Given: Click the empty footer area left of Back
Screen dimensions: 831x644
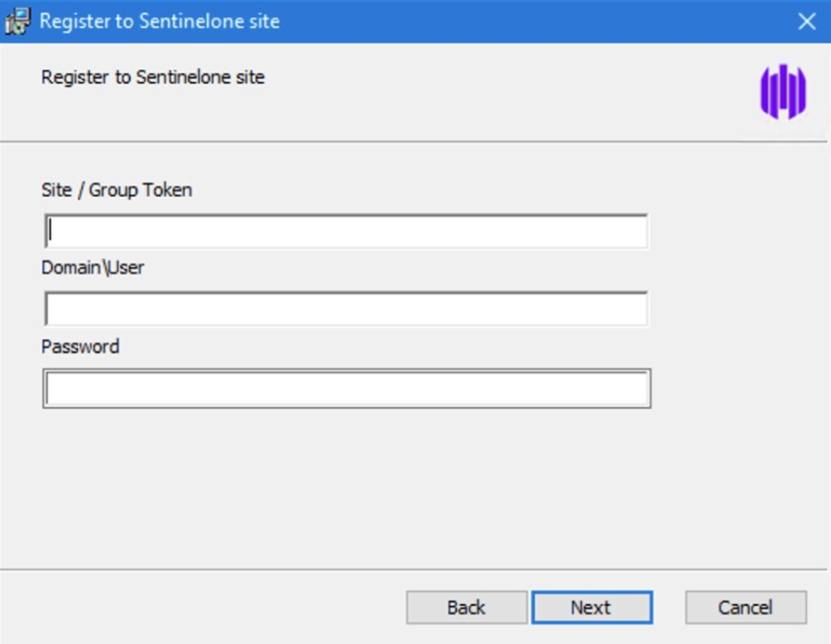Looking at the screenshot, I should tap(203, 608).
